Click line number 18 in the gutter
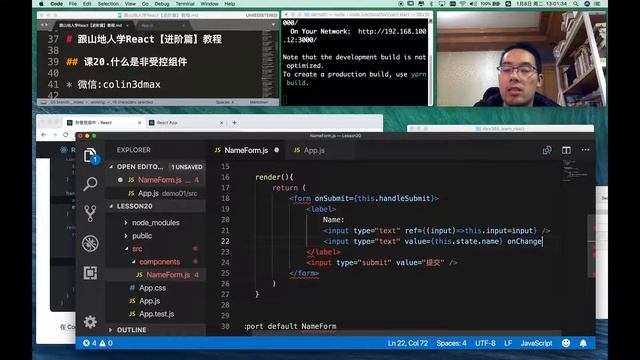640x360 pixels. 225,198
